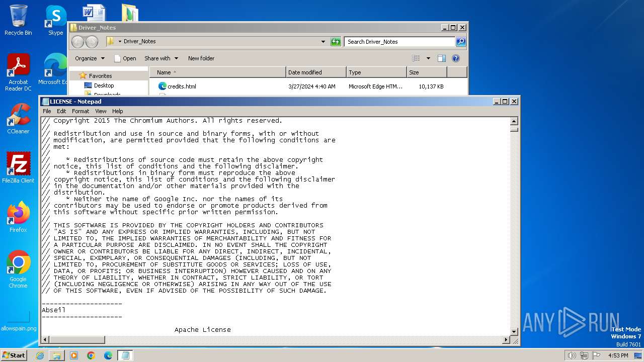Click the Explorer forward arrow button
This screenshot has height=362, width=644.
click(x=92, y=42)
